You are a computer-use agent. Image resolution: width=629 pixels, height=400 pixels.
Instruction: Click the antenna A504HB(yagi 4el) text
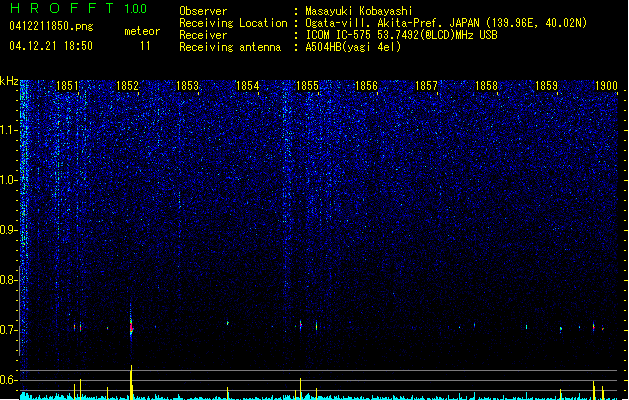point(353,47)
